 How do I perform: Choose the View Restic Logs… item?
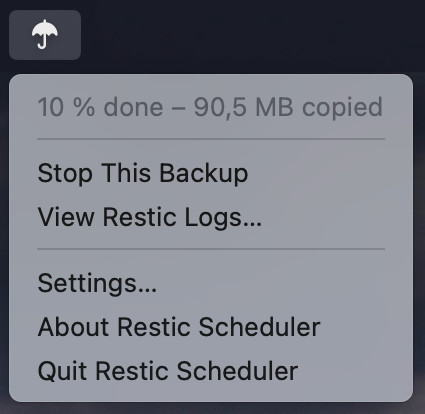(211, 217)
